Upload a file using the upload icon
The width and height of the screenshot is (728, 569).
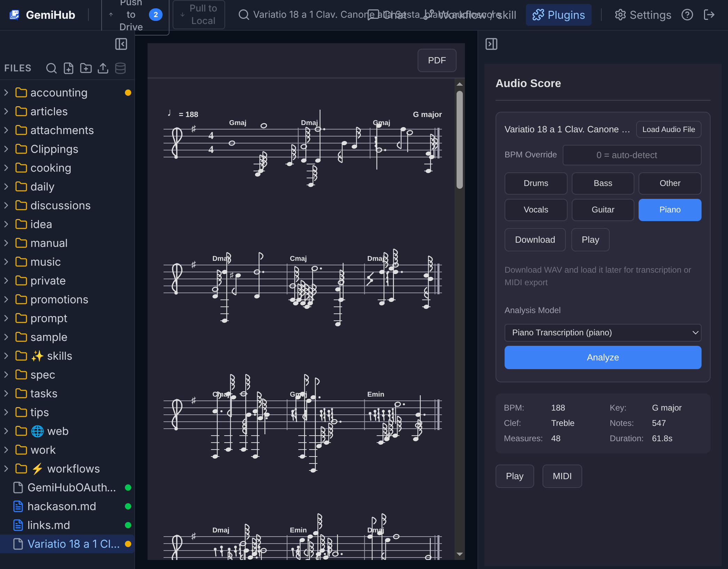click(x=103, y=68)
